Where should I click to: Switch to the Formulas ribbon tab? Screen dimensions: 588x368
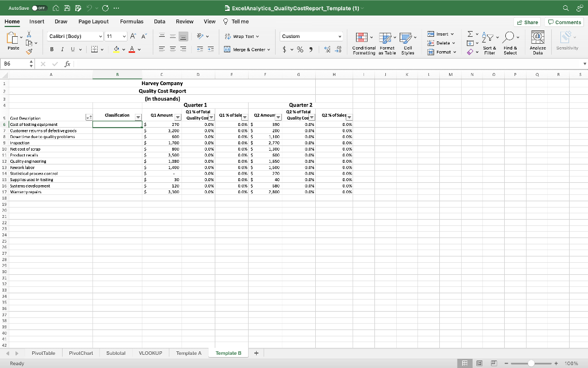coord(131,21)
